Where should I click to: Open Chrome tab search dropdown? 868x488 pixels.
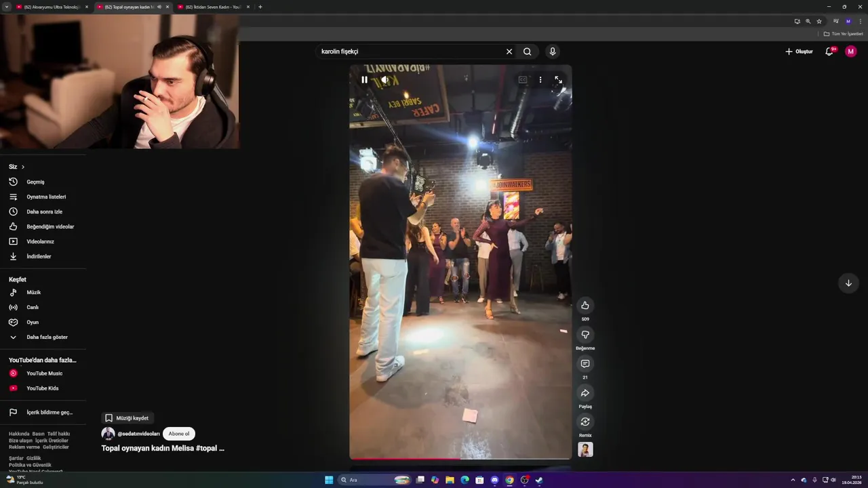tap(6, 7)
